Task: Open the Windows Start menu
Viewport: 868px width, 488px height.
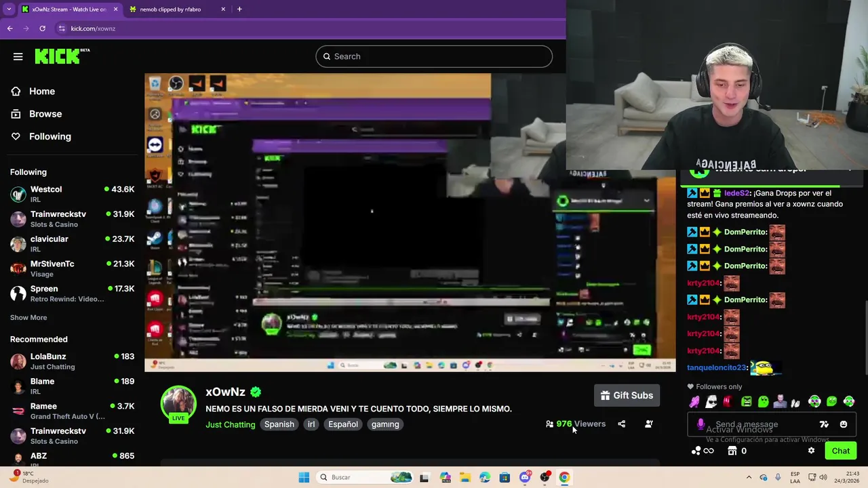Action: [x=304, y=477]
